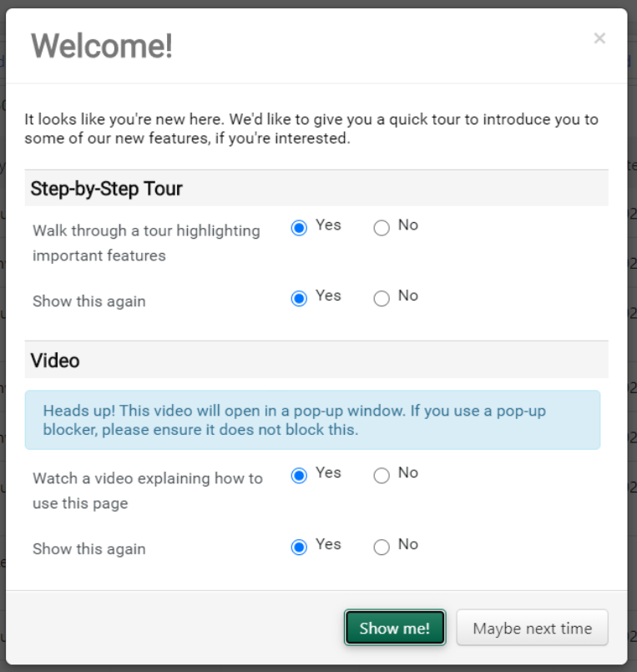Click 'Show this again' label under Step-by-Step Tour
This screenshot has height=672, width=637.
click(88, 301)
